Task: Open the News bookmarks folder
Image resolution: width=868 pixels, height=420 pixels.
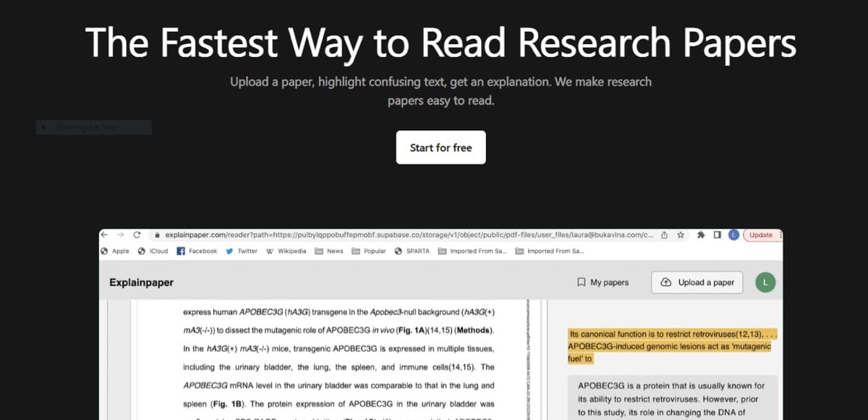Action: (x=329, y=251)
